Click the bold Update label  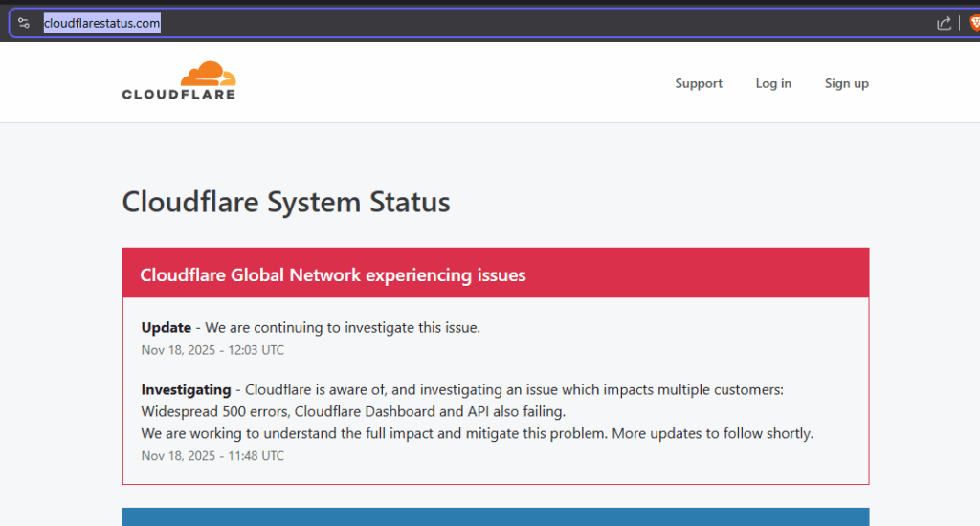pos(167,327)
